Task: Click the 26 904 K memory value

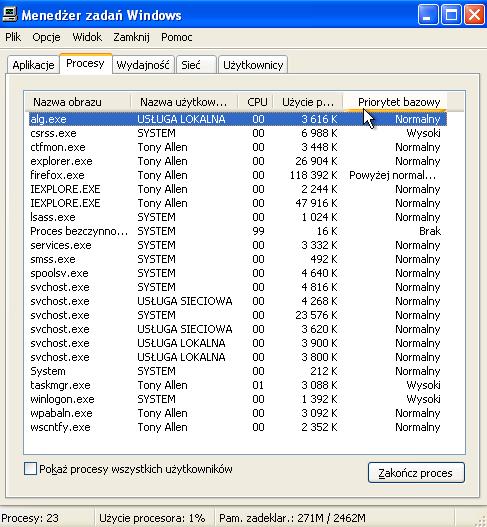Action: pyautogui.click(x=316, y=161)
